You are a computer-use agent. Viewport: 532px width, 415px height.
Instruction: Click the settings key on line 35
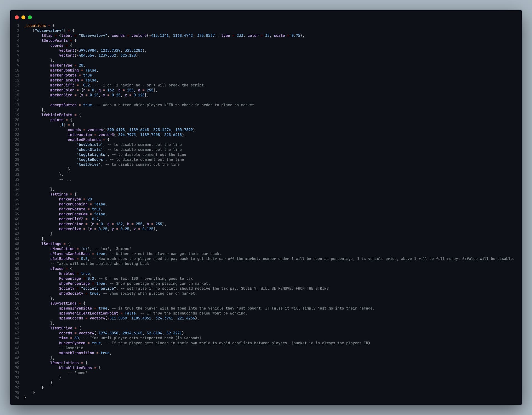(x=59, y=194)
